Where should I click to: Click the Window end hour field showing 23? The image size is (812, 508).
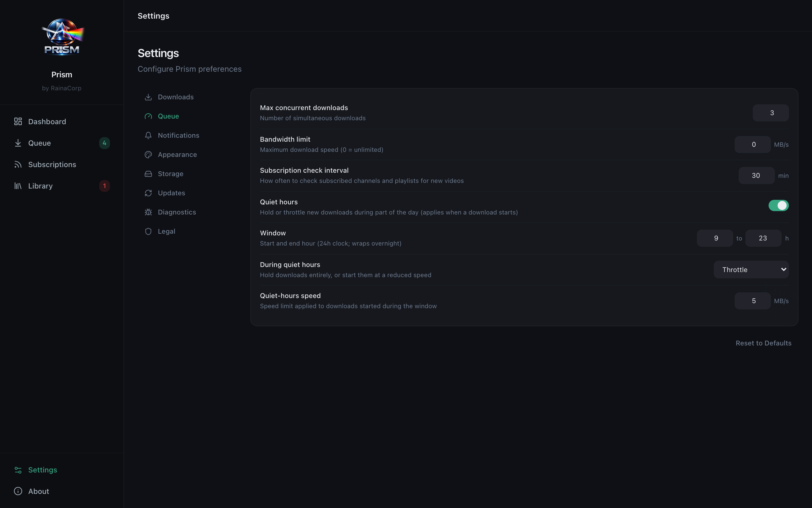pos(763,238)
